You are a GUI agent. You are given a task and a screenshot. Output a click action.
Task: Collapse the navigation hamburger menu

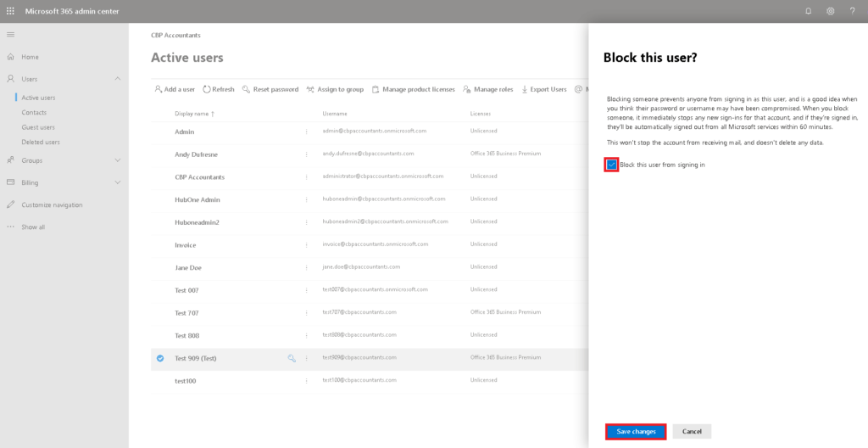[x=10, y=35]
